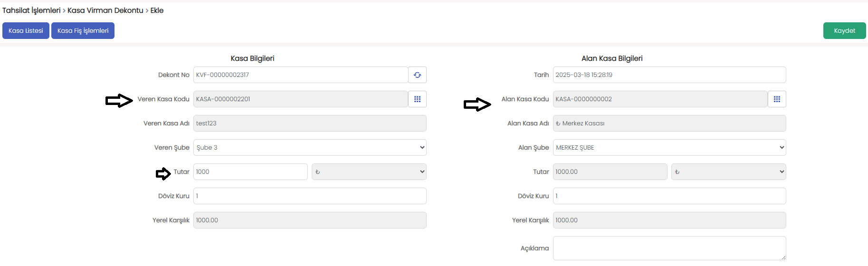Screen dimensions: 868x266
Task: Save the form with Kaydet
Action: (x=844, y=31)
